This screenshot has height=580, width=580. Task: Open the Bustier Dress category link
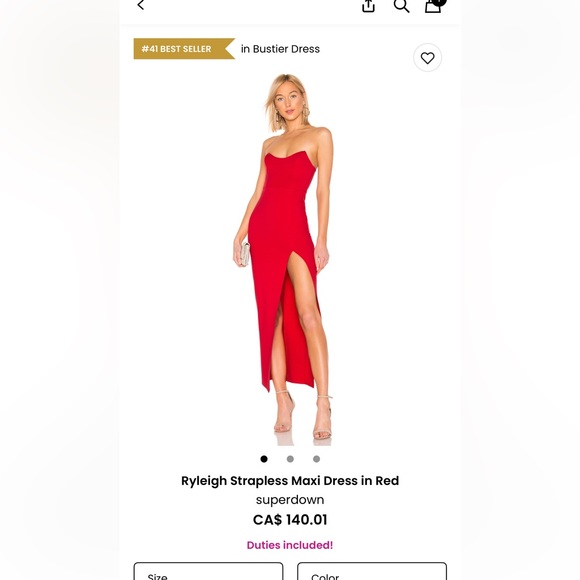(280, 49)
